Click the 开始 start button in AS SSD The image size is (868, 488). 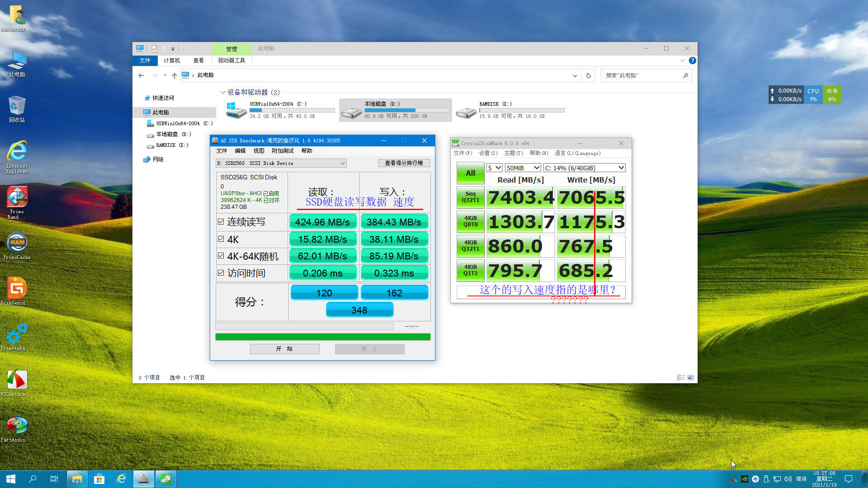pyautogui.click(x=284, y=349)
